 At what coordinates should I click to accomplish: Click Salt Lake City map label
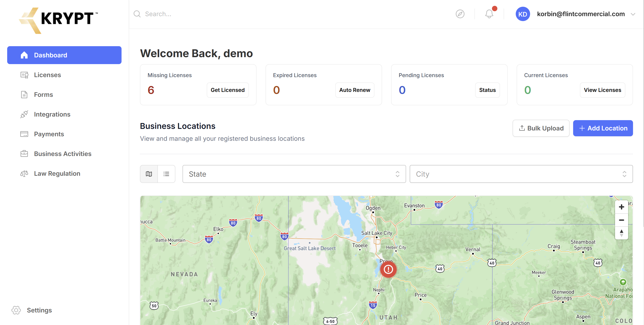(x=376, y=233)
